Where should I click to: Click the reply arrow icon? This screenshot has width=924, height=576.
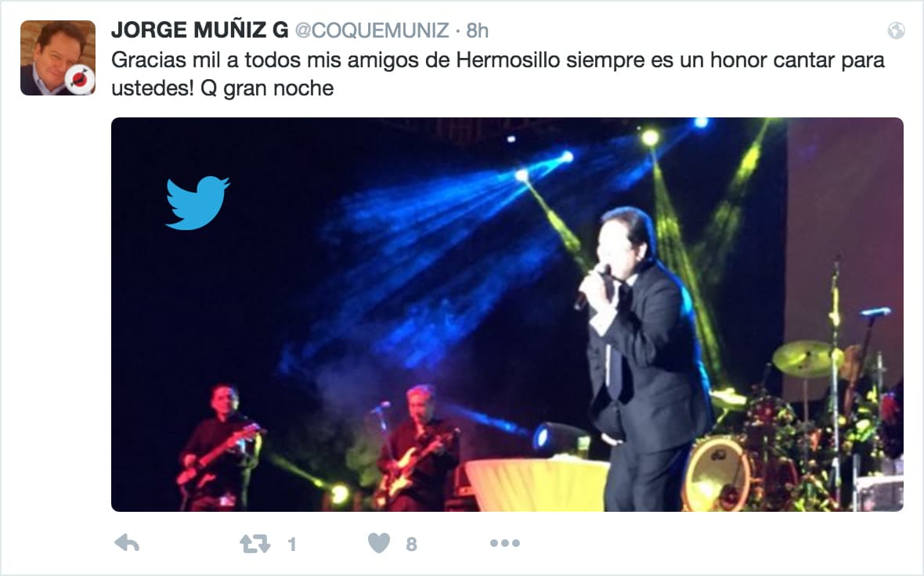127,543
